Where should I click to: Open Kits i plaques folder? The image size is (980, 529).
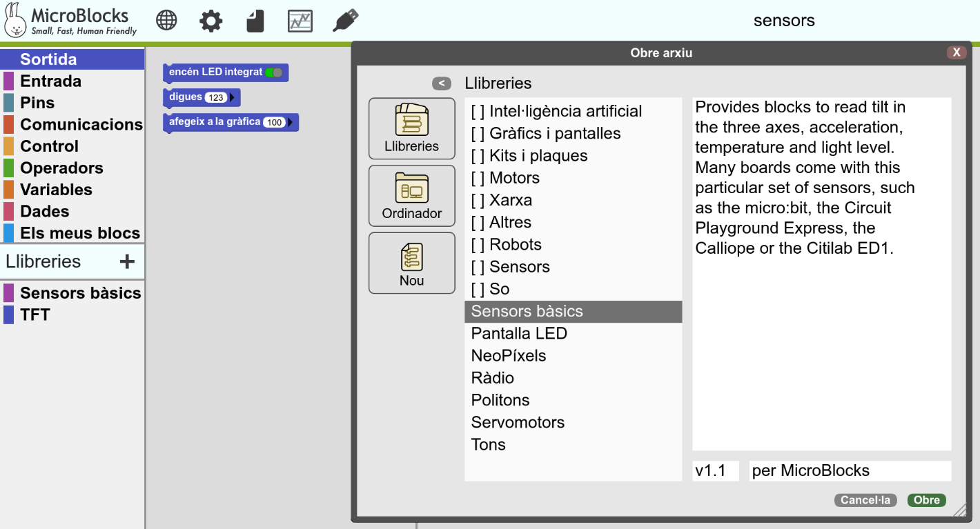pyautogui.click(x=573, y=155)
